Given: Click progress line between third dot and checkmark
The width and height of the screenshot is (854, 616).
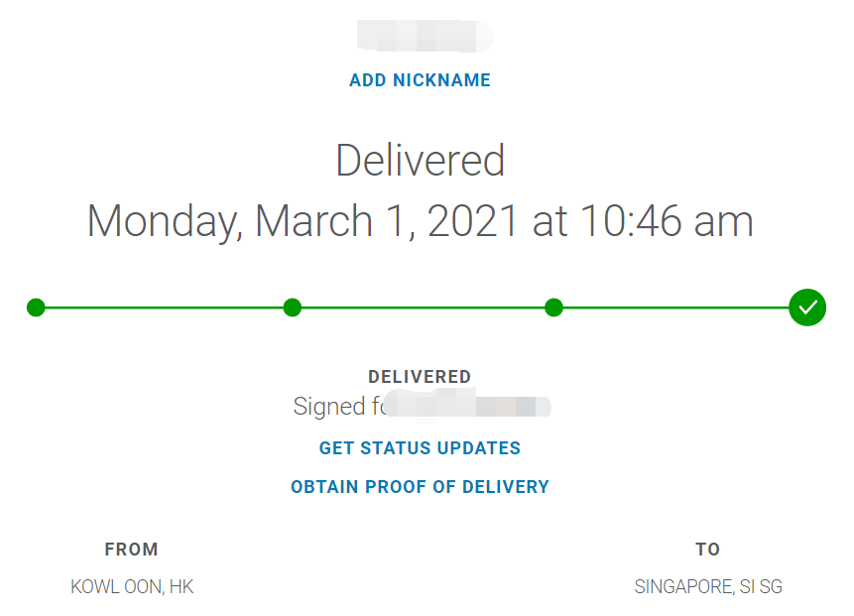Looking at the screenshot, I should 675,308.
